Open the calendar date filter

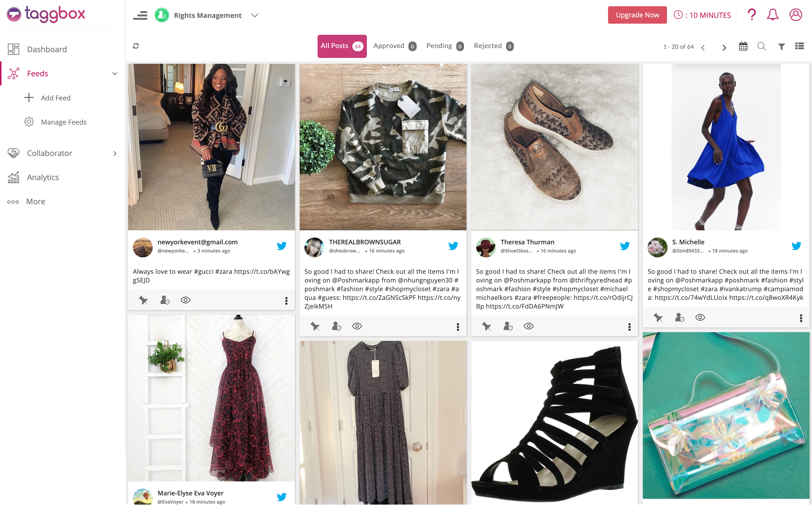tap(743, 47)
